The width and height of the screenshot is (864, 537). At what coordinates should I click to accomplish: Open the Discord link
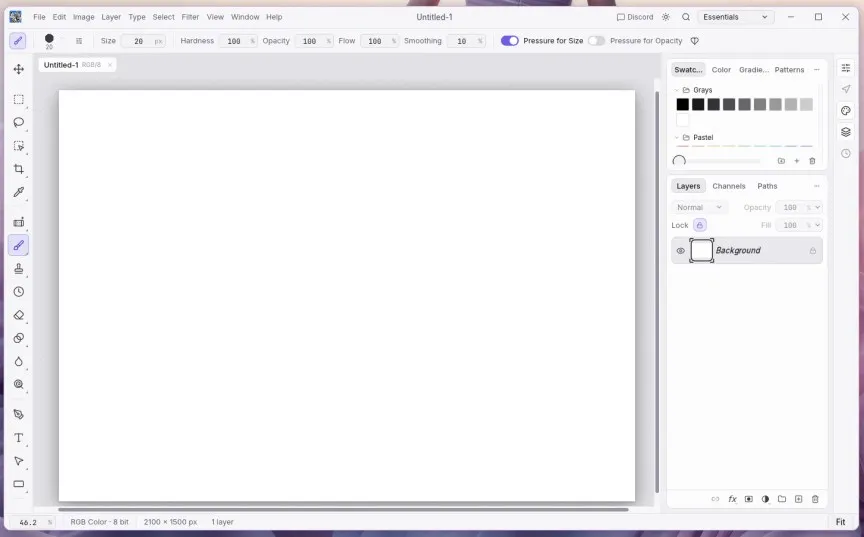[x=635, y=17]
